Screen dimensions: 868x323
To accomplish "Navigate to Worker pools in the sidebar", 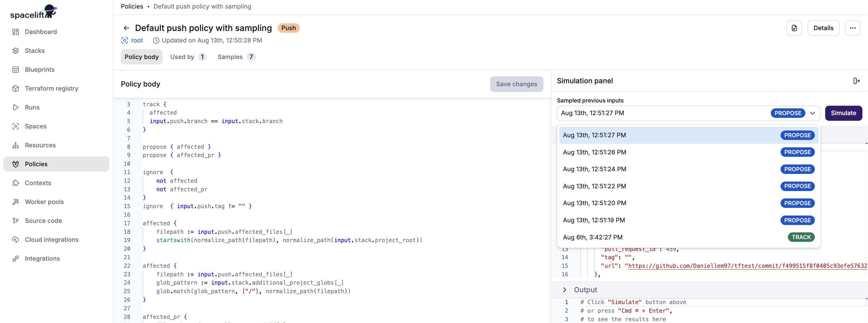I will pyautogui.click(x=44, y=202).
